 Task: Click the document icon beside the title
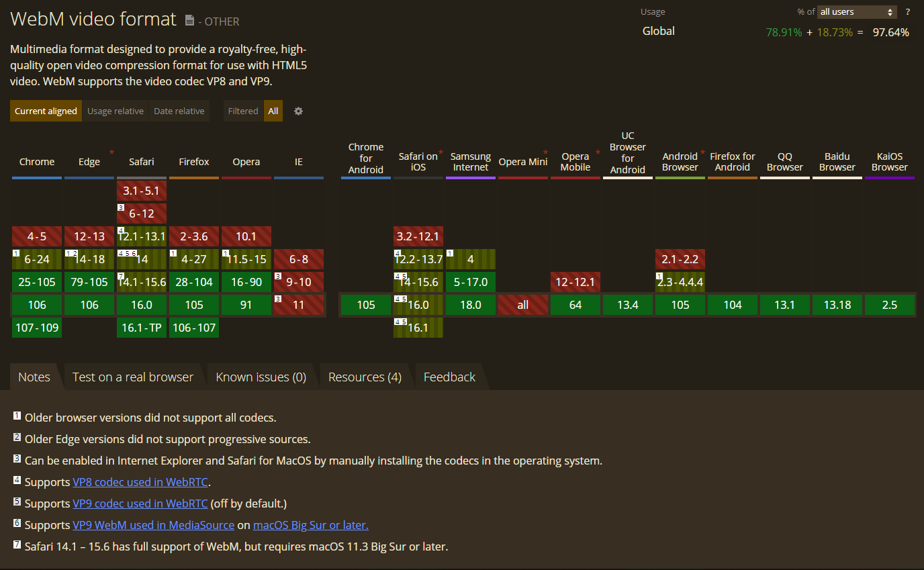(x=189, y=21)
